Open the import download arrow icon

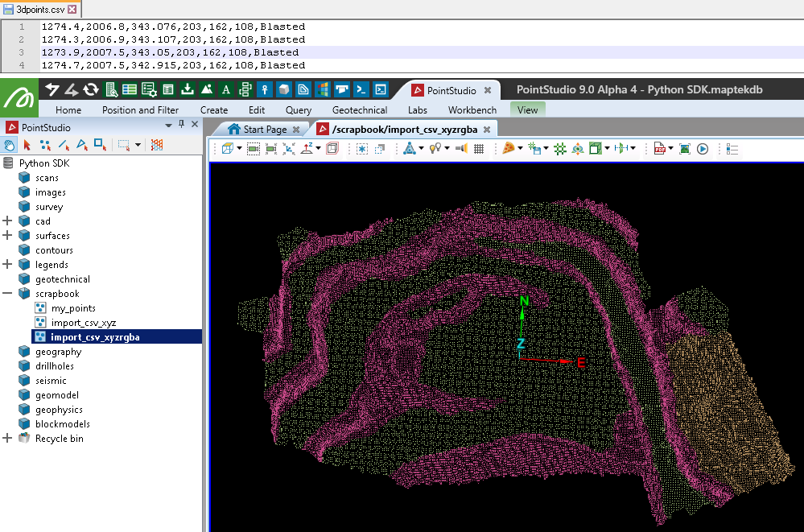tap(188, 90)
